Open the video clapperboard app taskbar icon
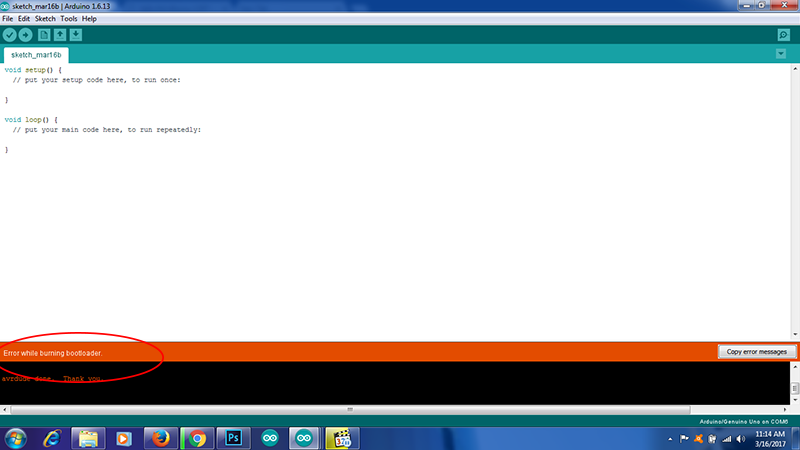Screen dimensions: 800x450 342,439
